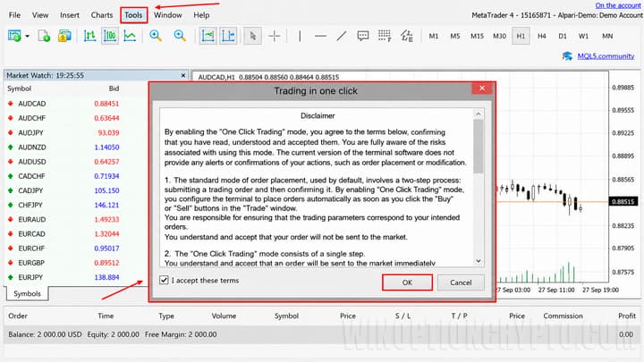Open the profiles folder toolbar icon
Image resolution: width=644 pixels, height=362 pixels.
tap(64, 36)
